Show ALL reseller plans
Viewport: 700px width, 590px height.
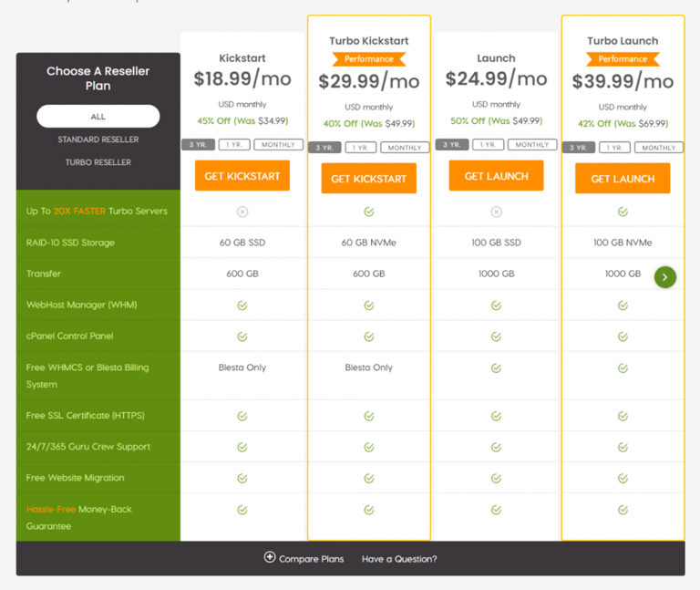coord(98,117)
